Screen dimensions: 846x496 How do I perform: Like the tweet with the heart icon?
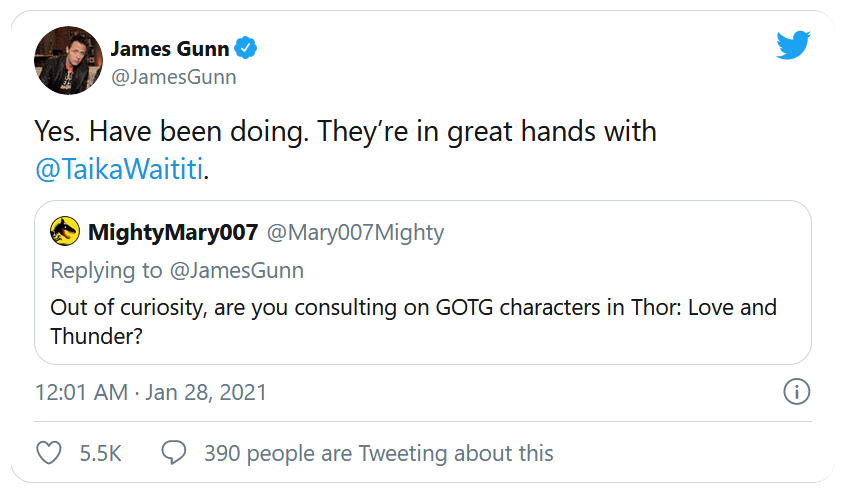pos(49,453)
